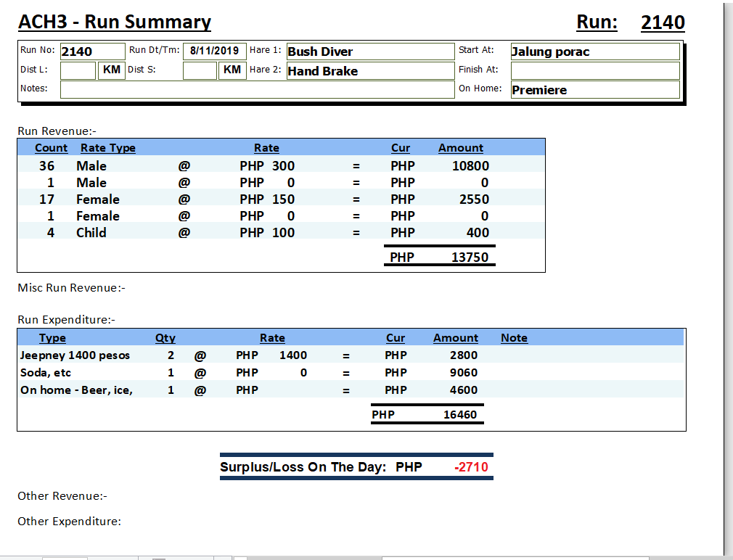Select the Jeepney 1400 pesos expenditure row
The image size is (733, 560).
pyautogui.click(x=75, y=355)
